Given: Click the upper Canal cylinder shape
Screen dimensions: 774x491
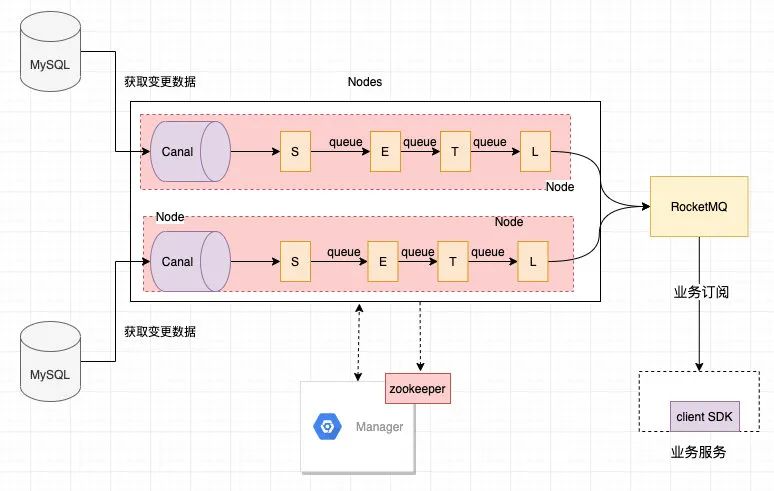Looking at the screenshot, I should tap(190, 151).
